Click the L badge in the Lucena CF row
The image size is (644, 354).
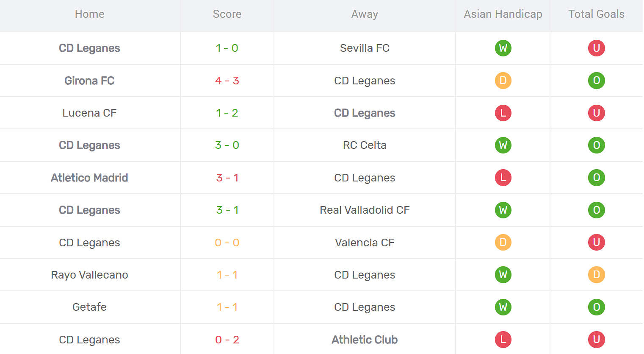pyautogui.click(x=503, y=113)
